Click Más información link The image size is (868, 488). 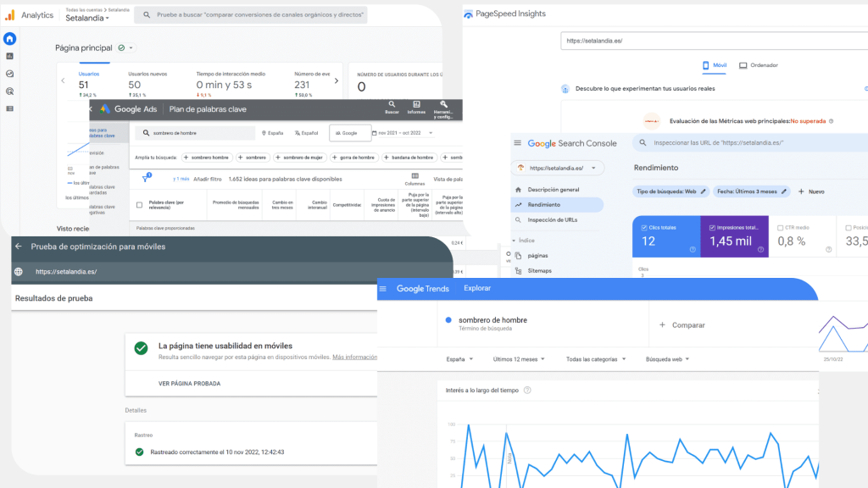[355, 358]
